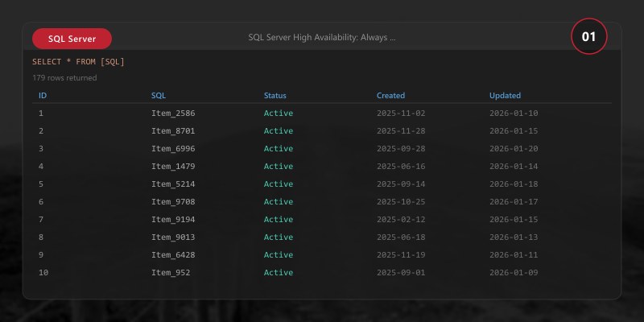Click the red SQL Server badge
Image resolution: width=644 pixels, height=322 pixels.
click(x=72, y=39)
